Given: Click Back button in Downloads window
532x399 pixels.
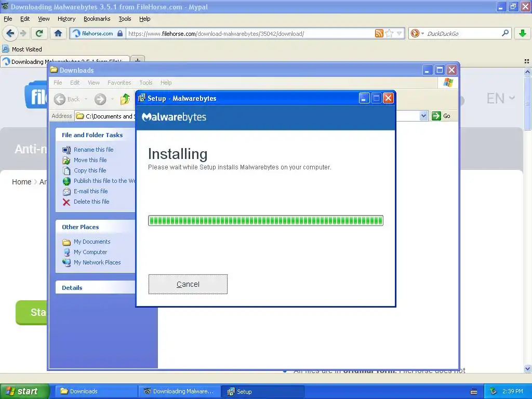Looking at the screenshot, I should [67, 99].
